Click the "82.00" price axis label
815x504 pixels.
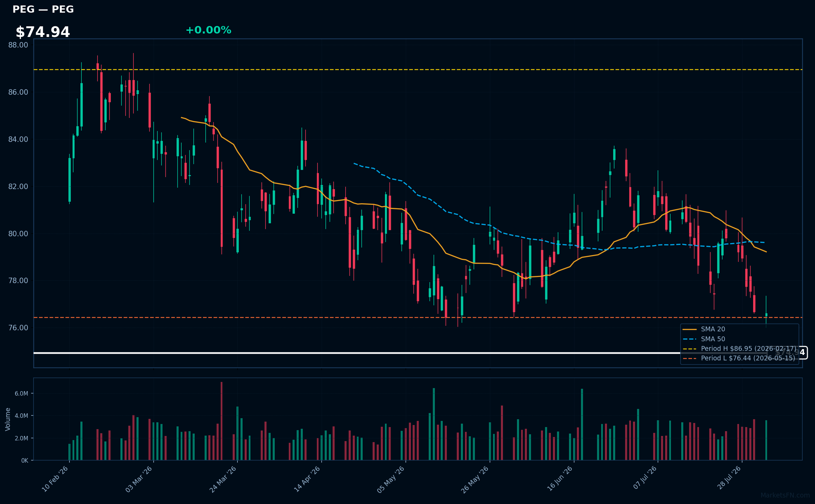(x=18, y=187)
